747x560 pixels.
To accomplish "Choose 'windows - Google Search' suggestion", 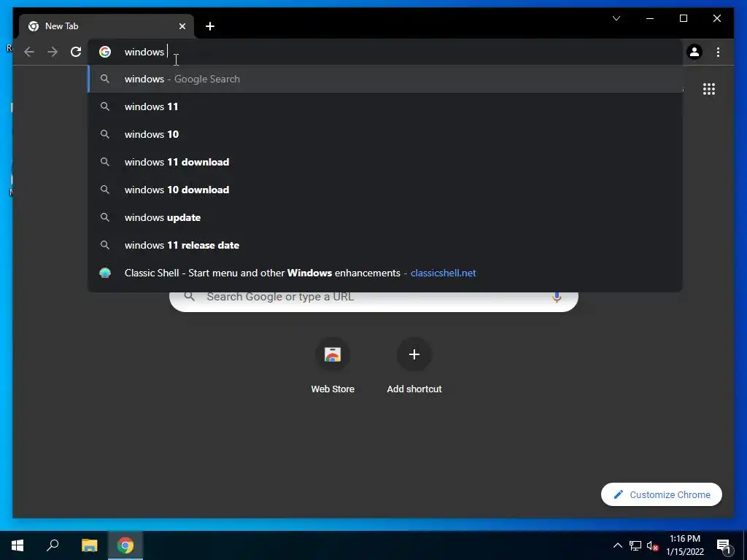I will pyautogui.click(x=385, y=79).
